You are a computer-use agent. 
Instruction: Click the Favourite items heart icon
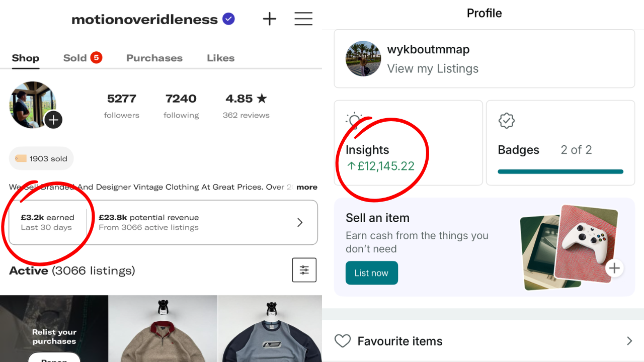click(x=343, y=341)
